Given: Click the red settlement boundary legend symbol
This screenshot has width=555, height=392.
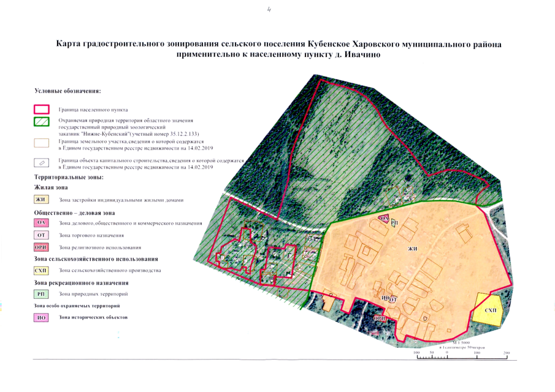Looking at the screenshot, I should tap(42, 110).
